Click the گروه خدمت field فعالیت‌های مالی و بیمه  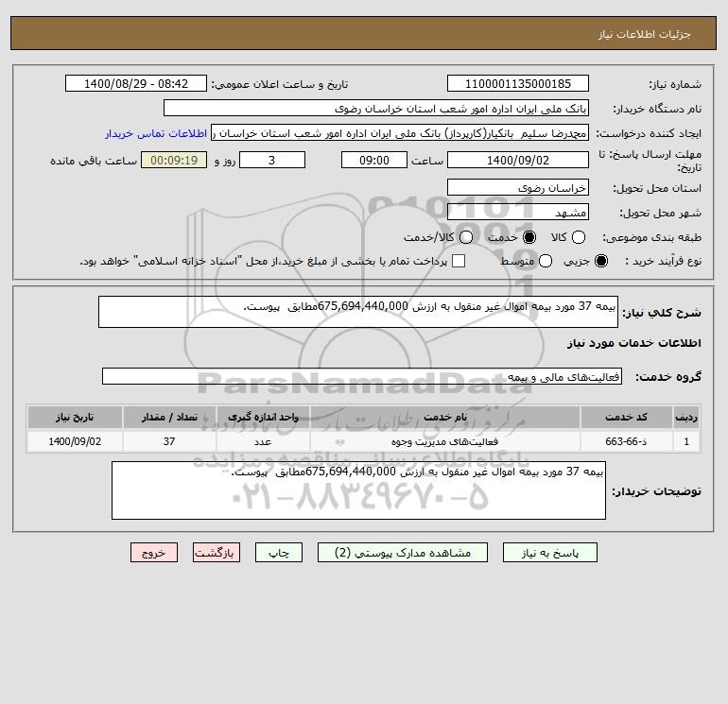[x=362, y=376]
